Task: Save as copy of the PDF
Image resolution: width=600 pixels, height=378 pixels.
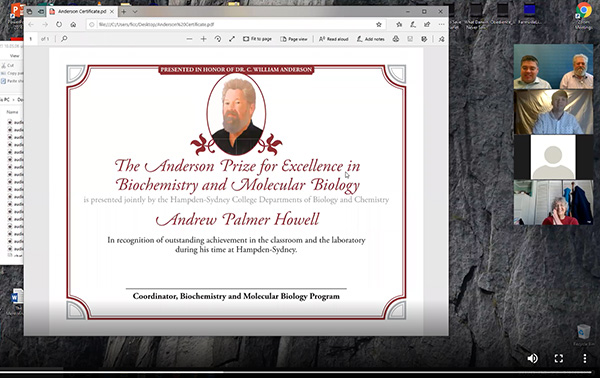Action: pyautogui.click(x=424, y=39)
